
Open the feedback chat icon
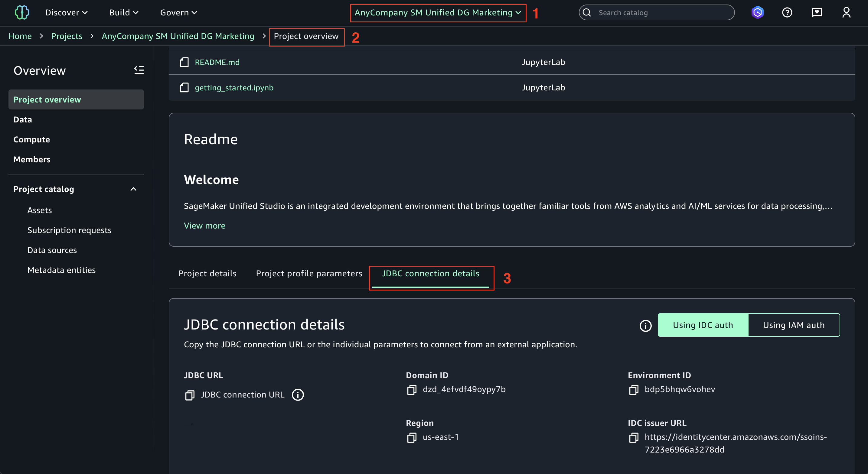pyautogui.click(x=817, y=12)
